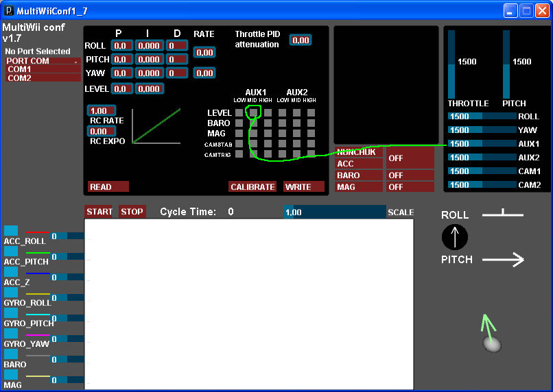Click the roll/pitch RATE value field
Viewport: 553px width, 392px height.
point(204,53)
